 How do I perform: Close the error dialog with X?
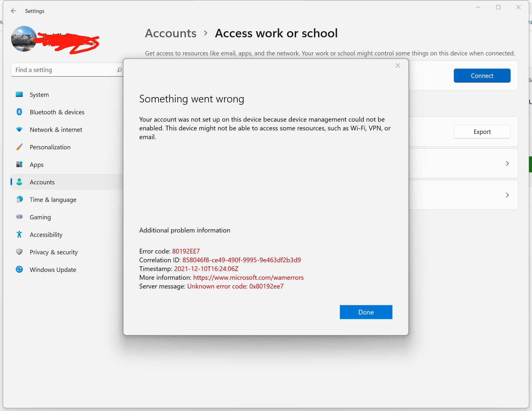click(398, 66)
